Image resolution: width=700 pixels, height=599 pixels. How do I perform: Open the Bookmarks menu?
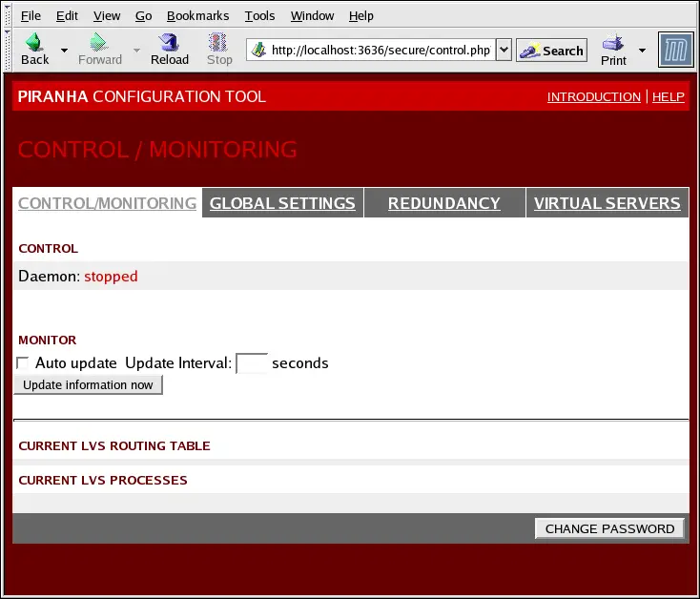click(x=198, y=16)
